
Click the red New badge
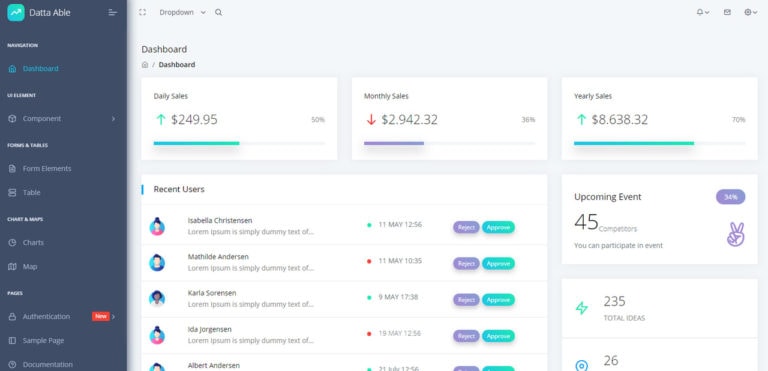(x=101, y=317)
